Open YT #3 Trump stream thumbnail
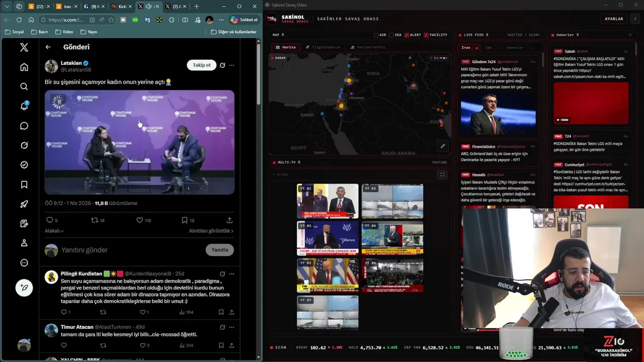644x362 pixels. point(328,238)
